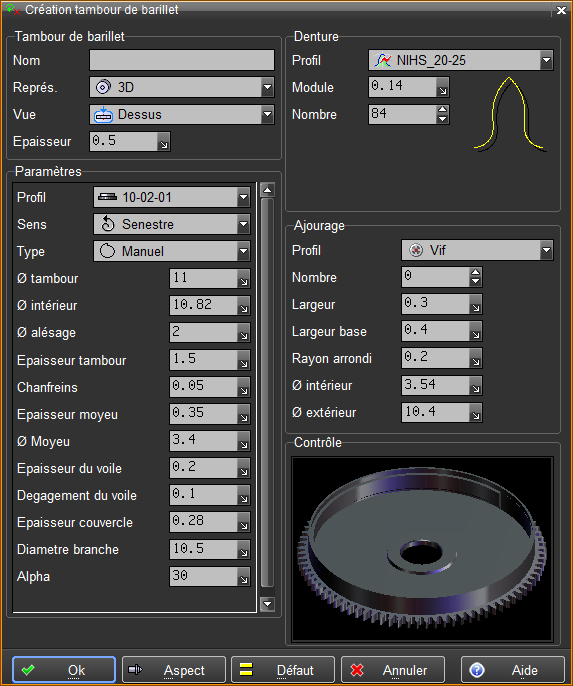Expand the NIHS_20-25 profile dropdown
The width and height of the screenshot is (573, 686).
point(546,60)
